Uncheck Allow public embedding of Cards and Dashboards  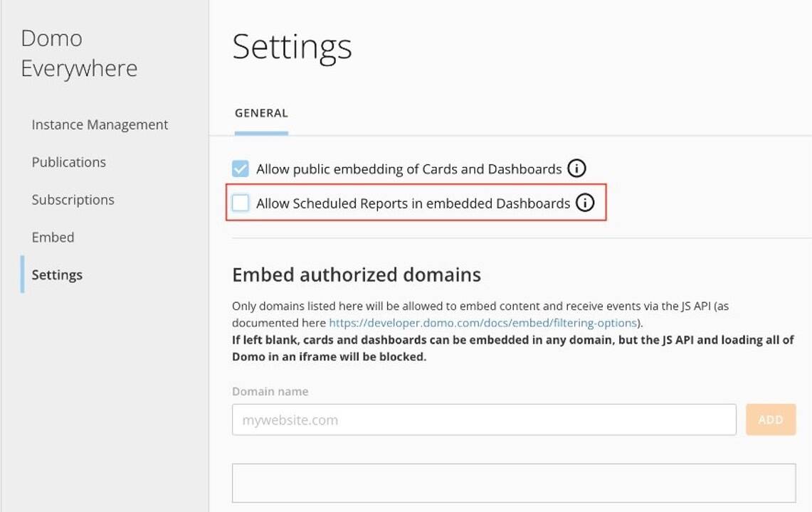(x=241, y=169)
